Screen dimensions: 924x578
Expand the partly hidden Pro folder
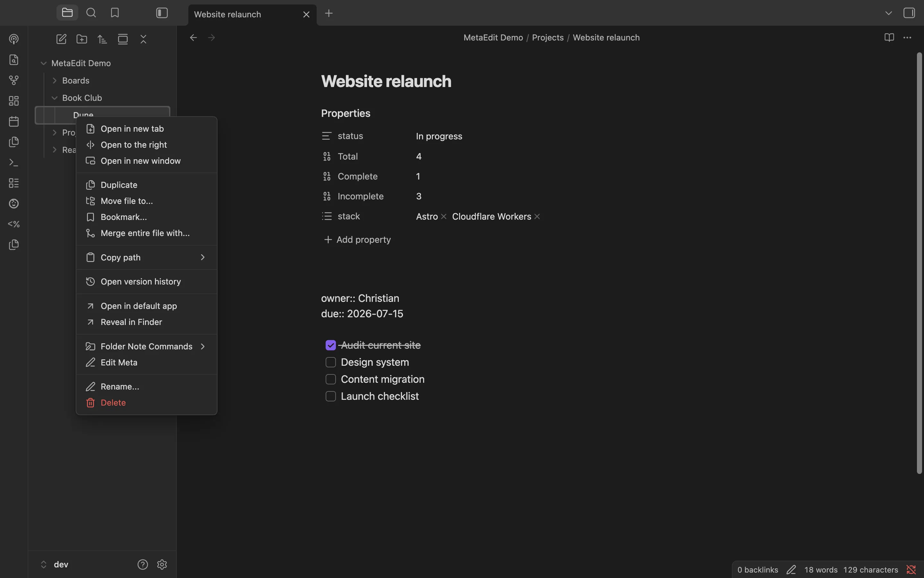55,133
